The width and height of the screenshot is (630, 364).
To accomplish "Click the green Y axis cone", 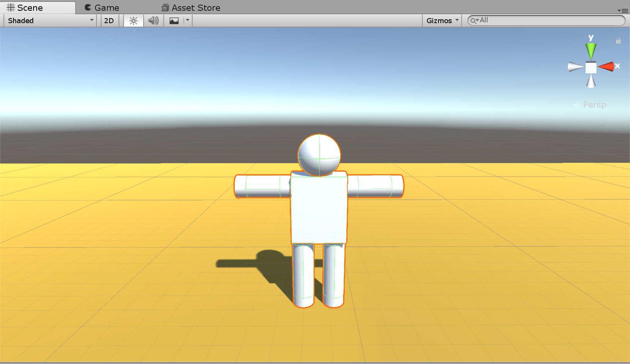I will 591,51.
